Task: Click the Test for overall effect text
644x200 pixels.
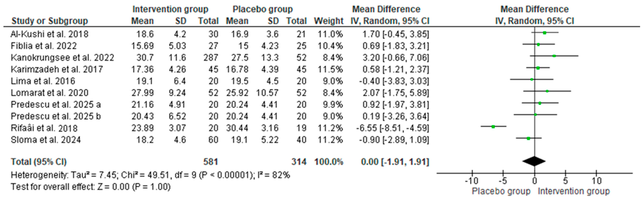Action: coord(91,187)
